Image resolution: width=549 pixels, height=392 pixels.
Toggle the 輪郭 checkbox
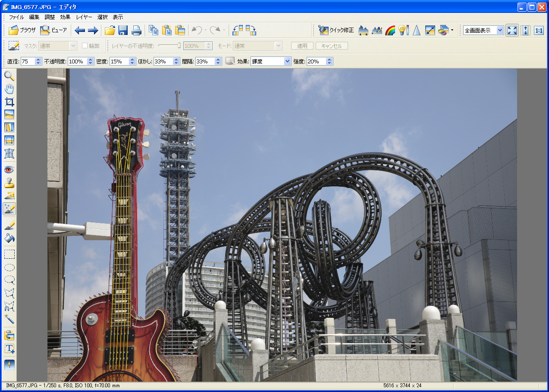[x=85, y=46]
